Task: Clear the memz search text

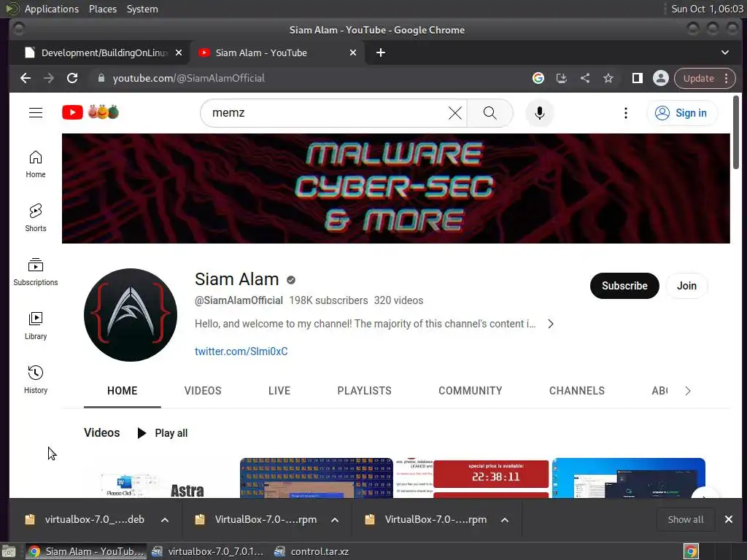Action: coord(455,113)
